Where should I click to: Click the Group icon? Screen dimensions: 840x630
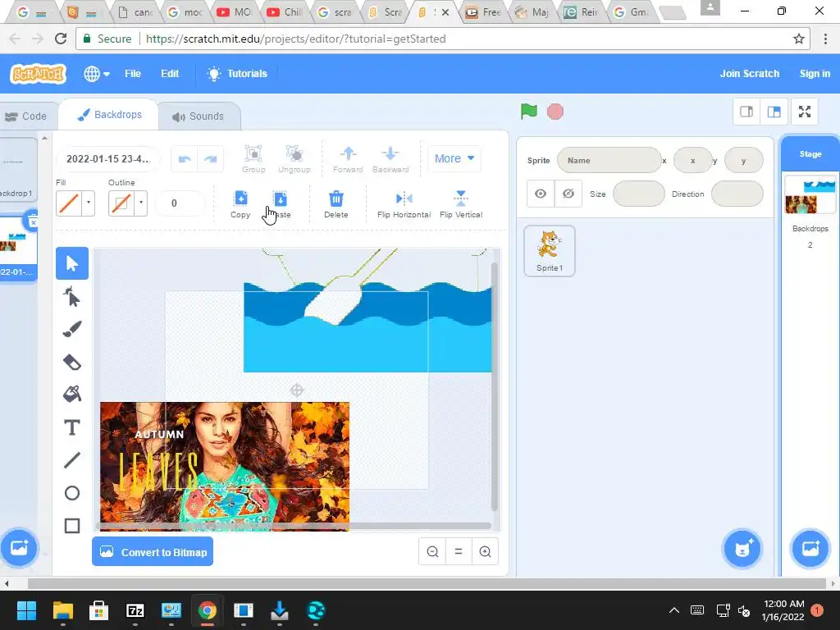253,159
